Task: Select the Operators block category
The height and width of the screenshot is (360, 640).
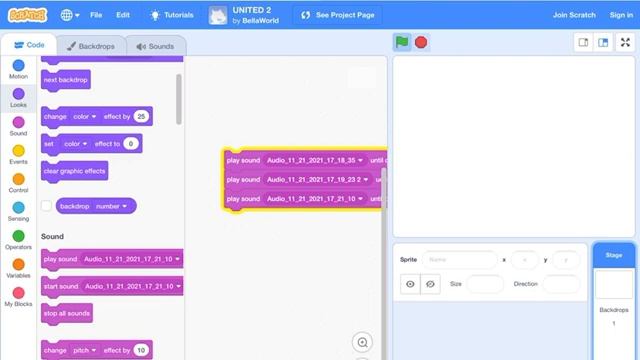Action: (x=18, y=240)
